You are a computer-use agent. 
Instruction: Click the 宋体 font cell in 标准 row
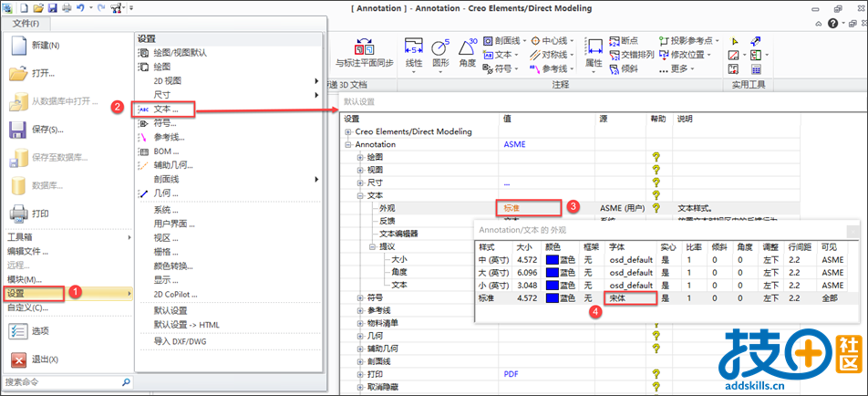[x=631, y=298]
